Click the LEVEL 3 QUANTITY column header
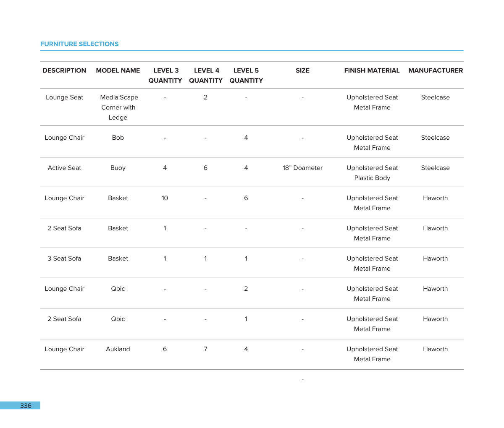This screenshot has height=428, width=504. 165,76
